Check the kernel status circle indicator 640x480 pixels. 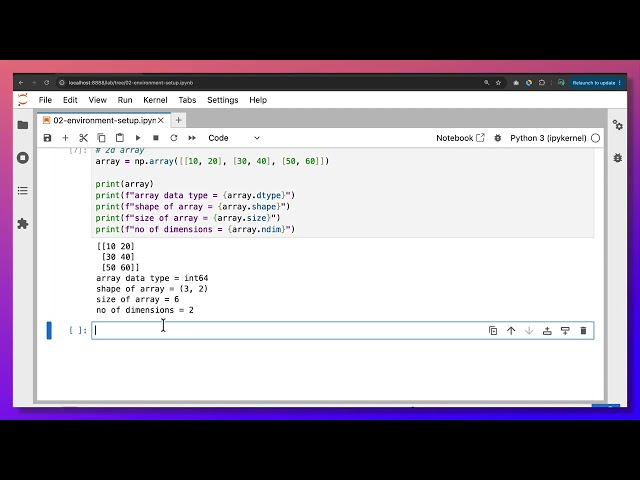pyautogui.click(x=596, y=138)
